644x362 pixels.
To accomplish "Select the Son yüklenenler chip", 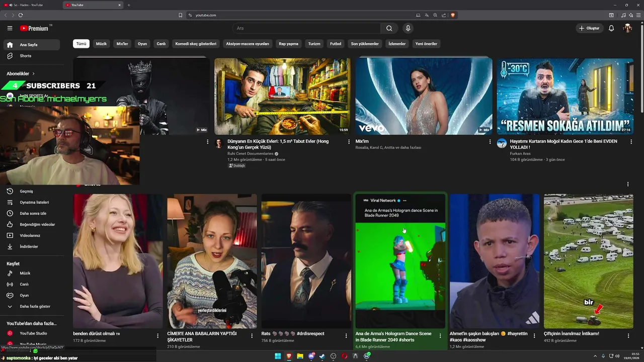I will coord(365,44).
